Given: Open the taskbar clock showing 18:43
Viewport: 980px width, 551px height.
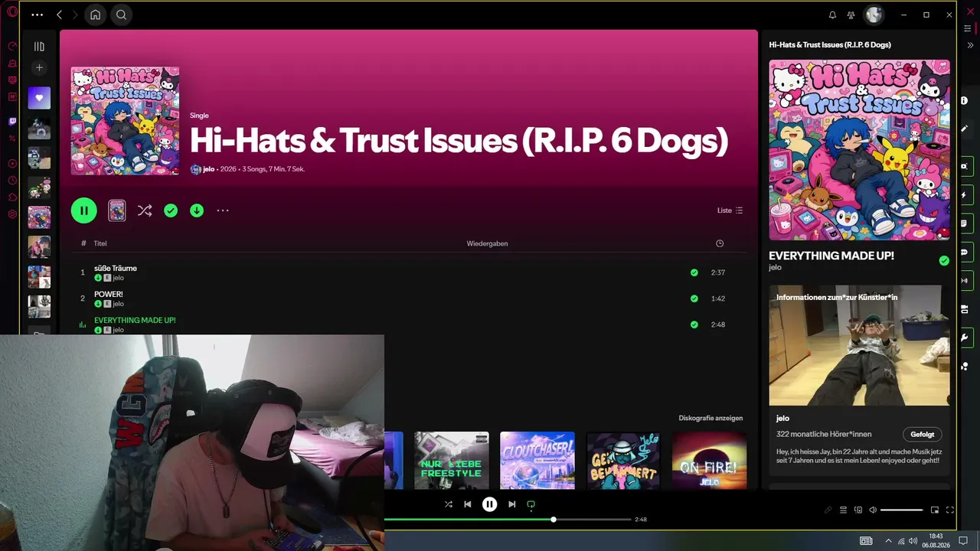Looking at the screenshot, I should (x=936, y=541).
